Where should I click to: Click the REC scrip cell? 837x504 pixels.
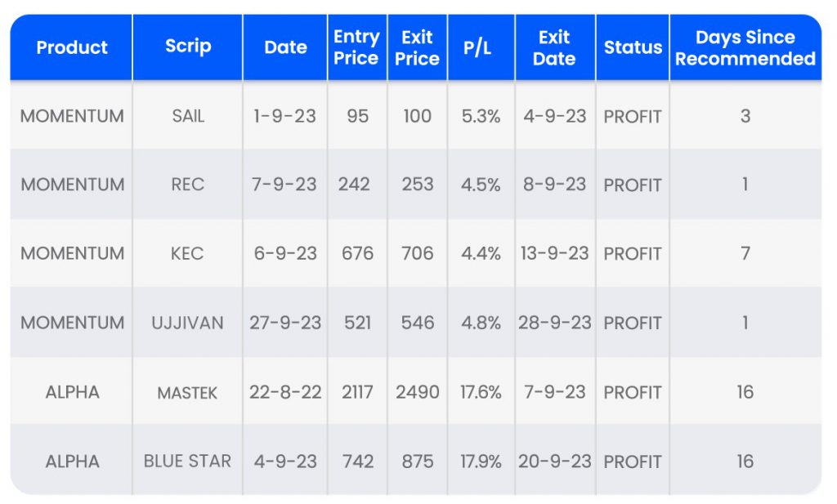tap(188, 185)
